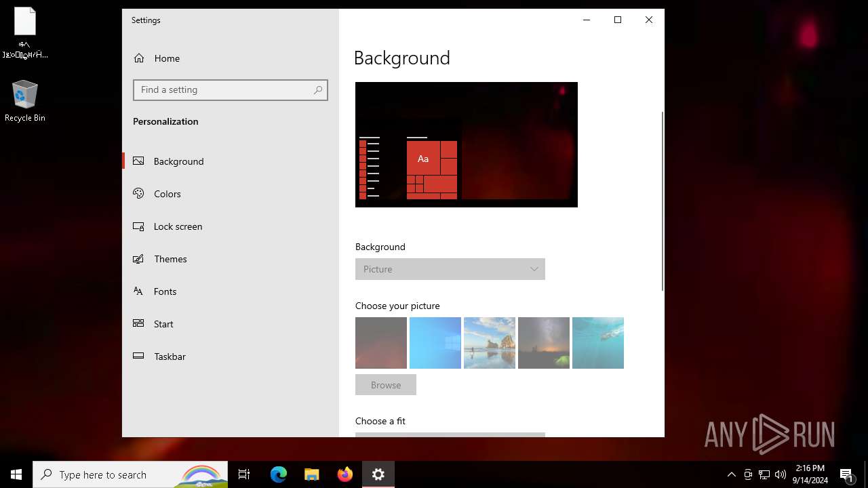Choose the underwater swimmer picture
This screenshot has width=868, height=488.
(x=598, y=343)
